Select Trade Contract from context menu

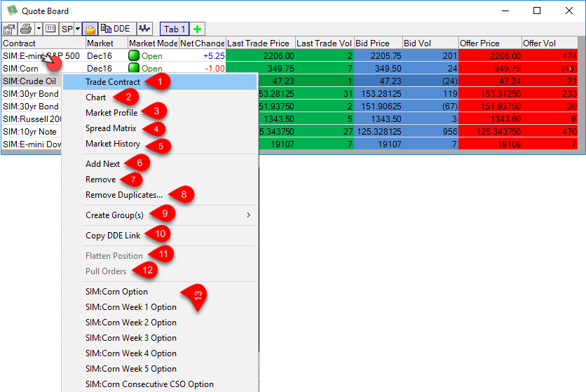pyautogui.click(x=113, y=82)
